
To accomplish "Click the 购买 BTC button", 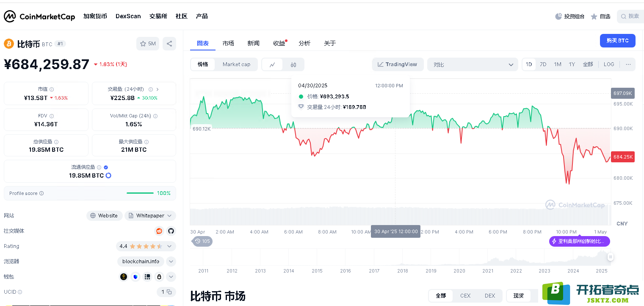I will [x=618, y=41].
